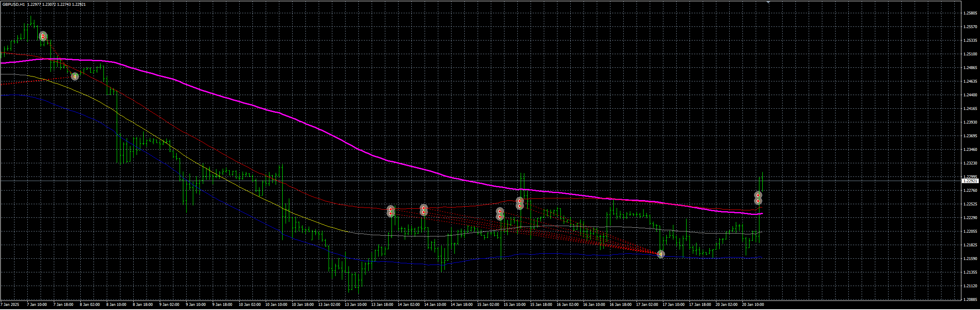Click the lower sell arrow at 13 Jan 18:00
980x310 pixels.
(391, 214)
